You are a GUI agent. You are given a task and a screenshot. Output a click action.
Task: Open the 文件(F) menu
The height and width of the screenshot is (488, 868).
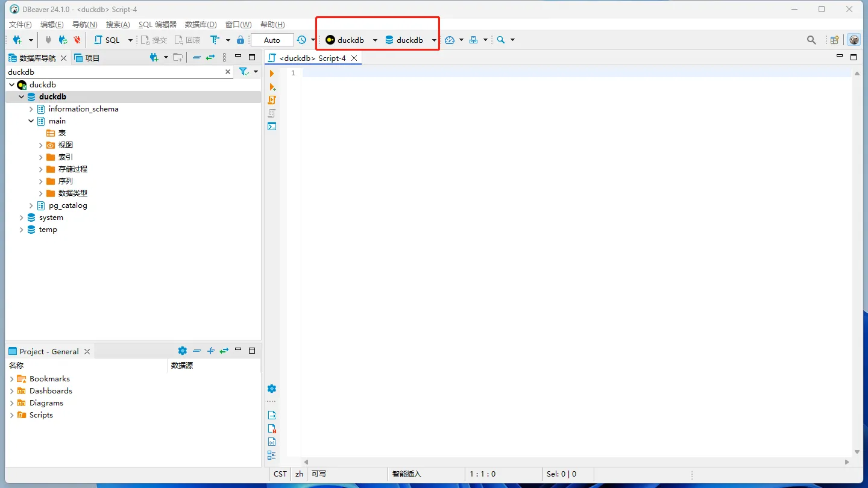tap(20, 24)
